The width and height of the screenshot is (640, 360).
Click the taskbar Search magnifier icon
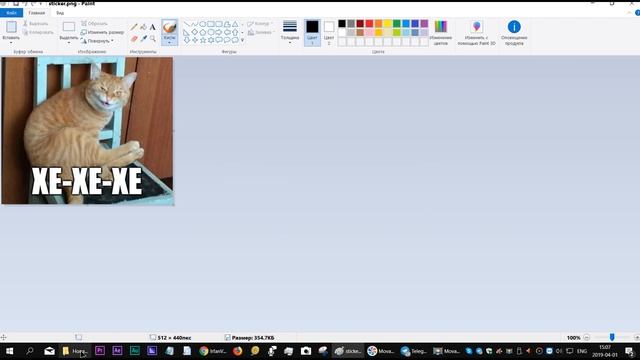pos(29,351)
